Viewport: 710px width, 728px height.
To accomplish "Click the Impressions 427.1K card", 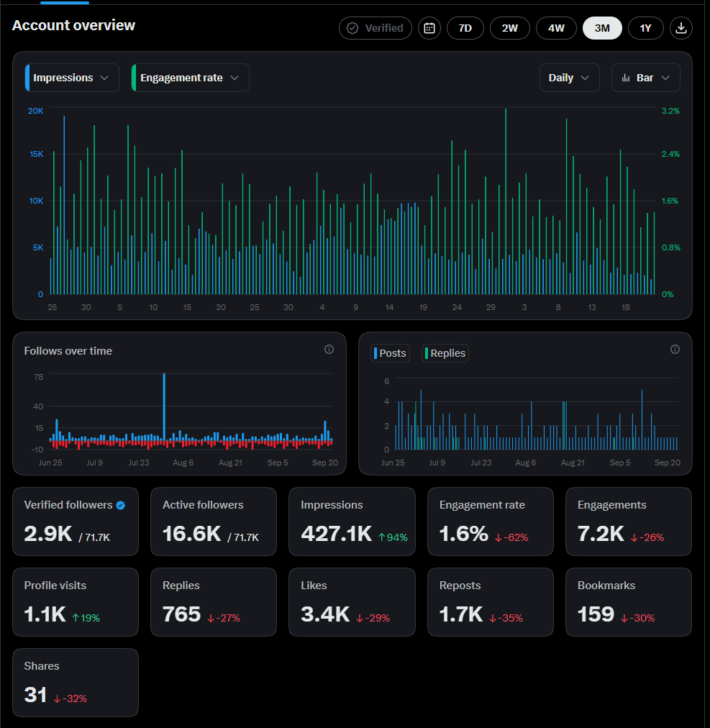I will pyautogui.click(x=352, y=522).
